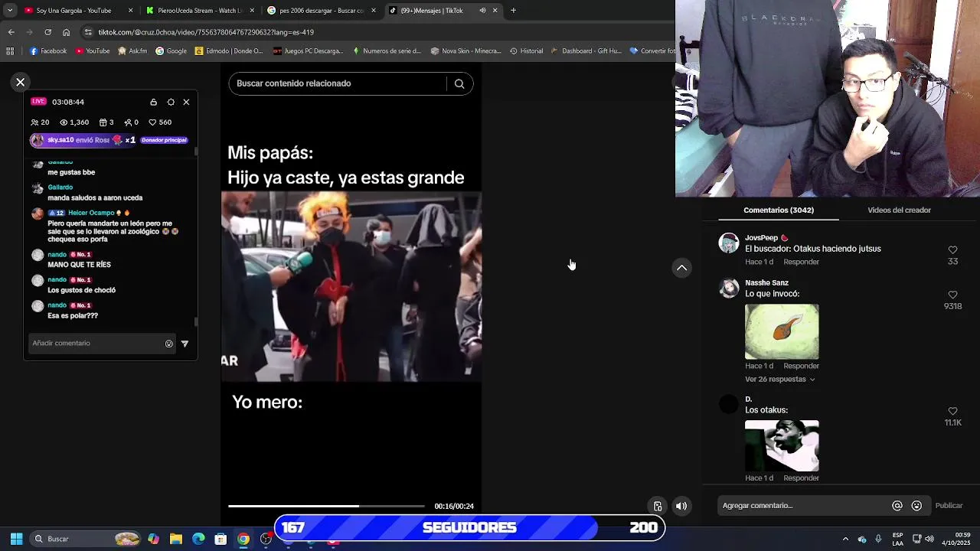
Task: Switch to Comentarios (3042) tab
Action: tap(779, 210)
